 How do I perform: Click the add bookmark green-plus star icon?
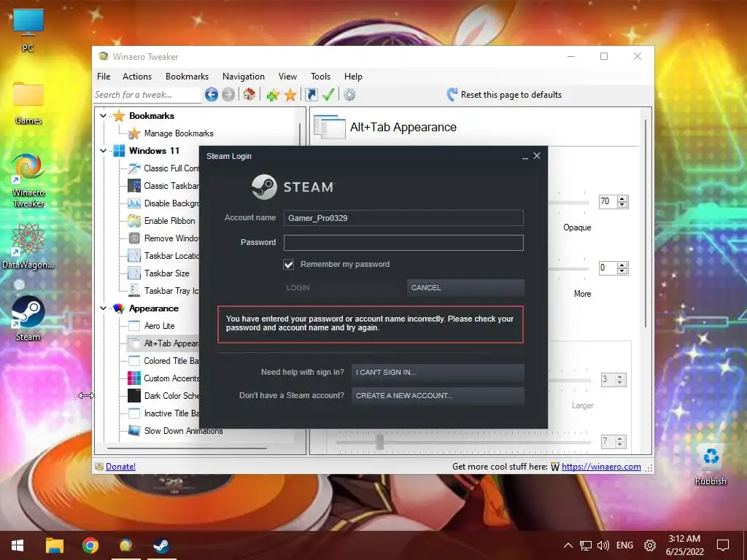(x=273, y=95)
